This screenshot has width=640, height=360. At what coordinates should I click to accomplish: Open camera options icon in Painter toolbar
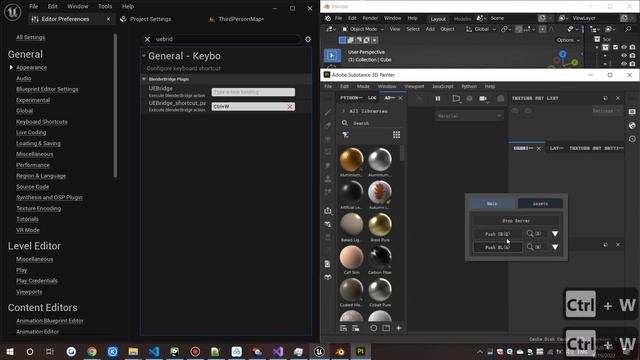coord(483,98)
